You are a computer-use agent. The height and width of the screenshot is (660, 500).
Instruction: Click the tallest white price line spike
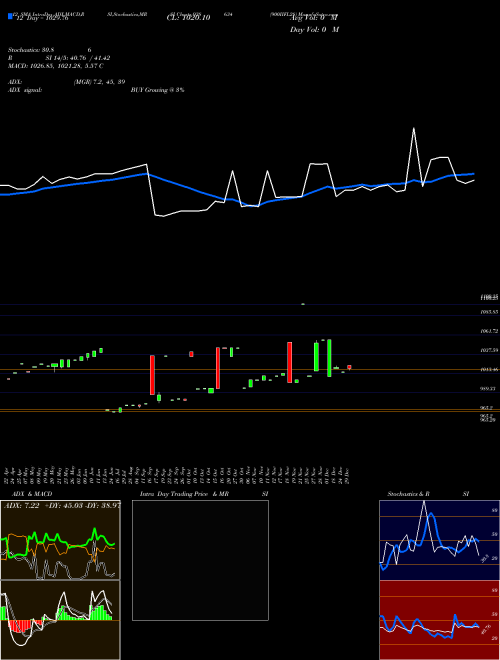tap(414, 128)
